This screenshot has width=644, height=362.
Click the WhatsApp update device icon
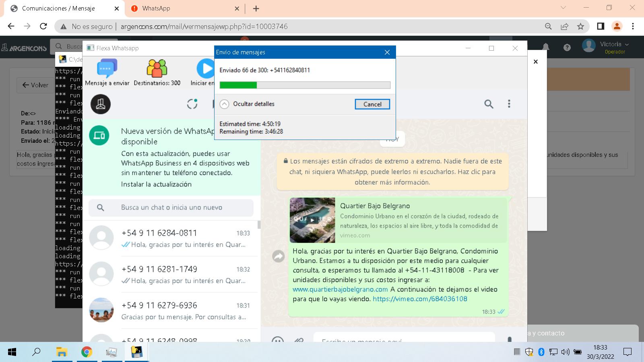click(x=99, y=136)
